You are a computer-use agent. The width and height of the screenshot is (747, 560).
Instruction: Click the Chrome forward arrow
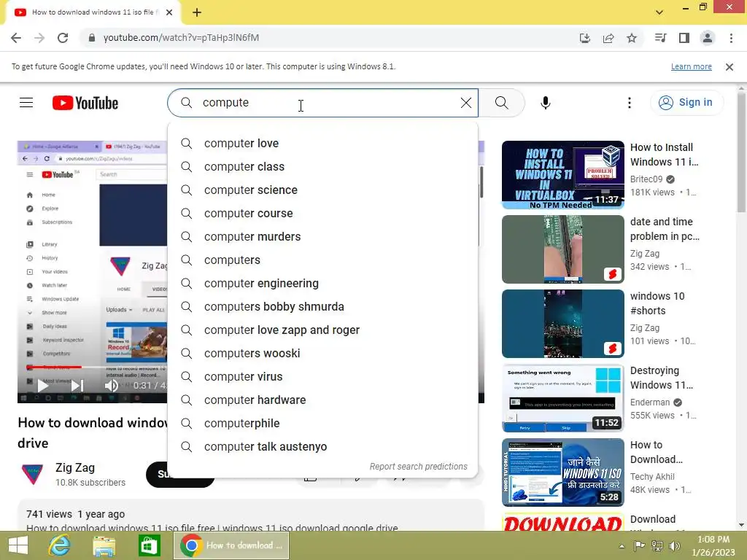pyautogui.click(x=39, y=38)
